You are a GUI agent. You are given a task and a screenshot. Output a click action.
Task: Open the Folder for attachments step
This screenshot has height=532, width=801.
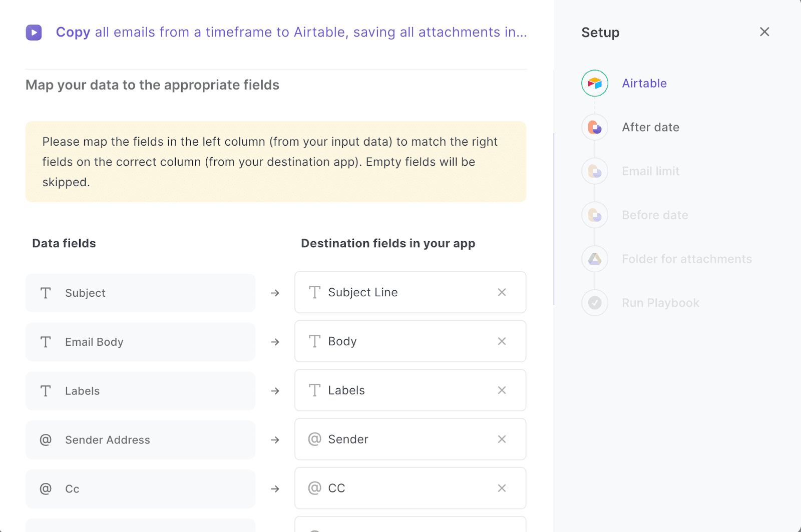tap(686, 259)
